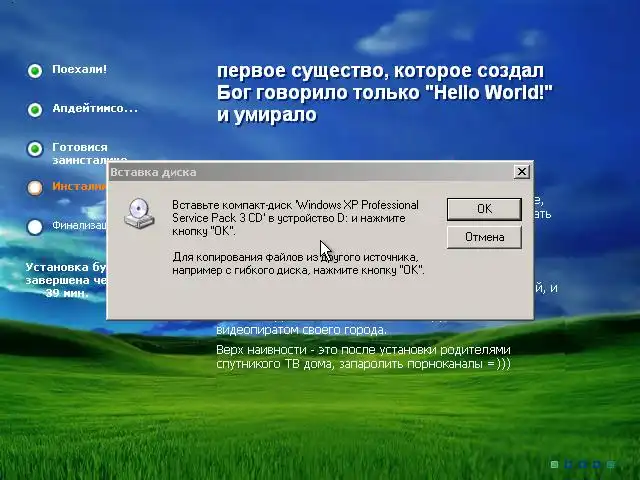Click the Отмена button
The image size is (640, 480).
[484, 237]
